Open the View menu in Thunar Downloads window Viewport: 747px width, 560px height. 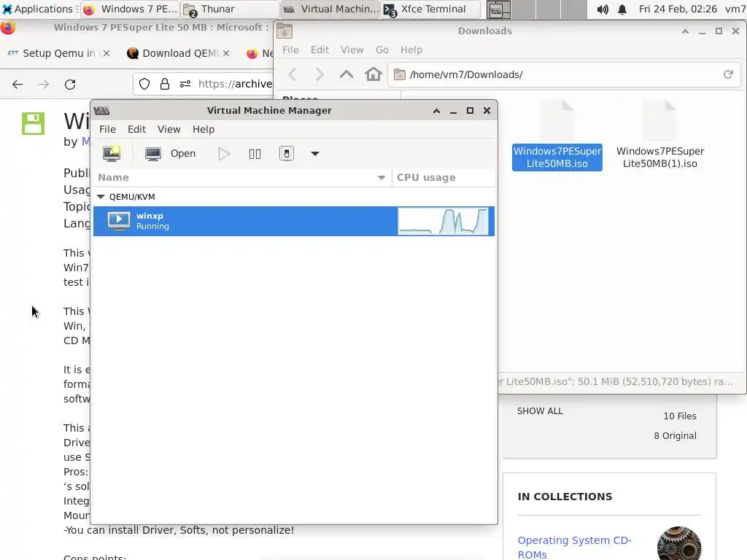pyautogui.click(x=352, y=50)
